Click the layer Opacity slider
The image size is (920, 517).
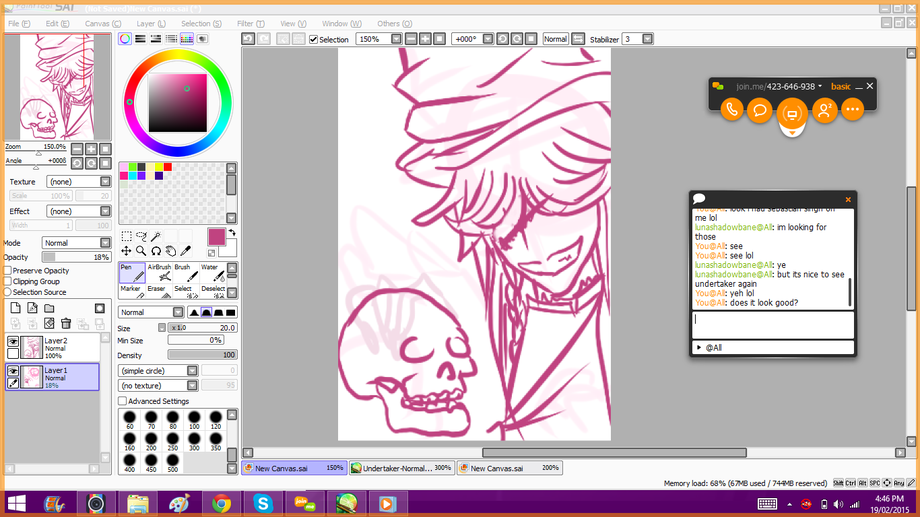[x=76, y=257]
